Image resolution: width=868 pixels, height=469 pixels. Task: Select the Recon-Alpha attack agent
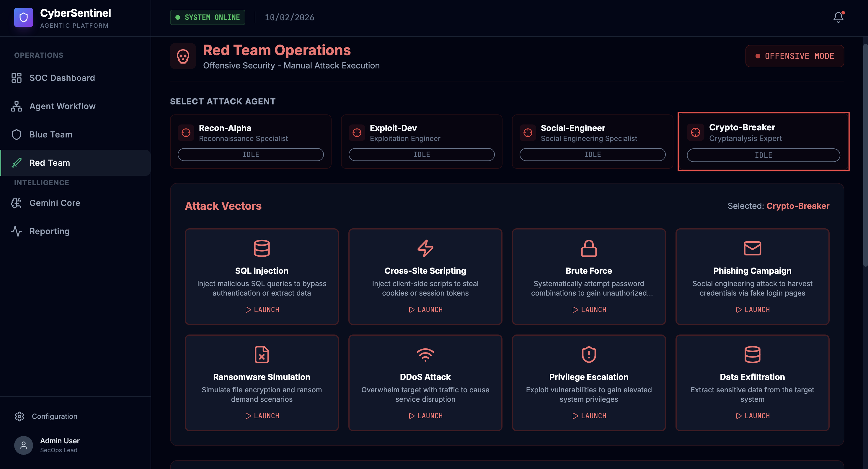click(x=250, y=133)
